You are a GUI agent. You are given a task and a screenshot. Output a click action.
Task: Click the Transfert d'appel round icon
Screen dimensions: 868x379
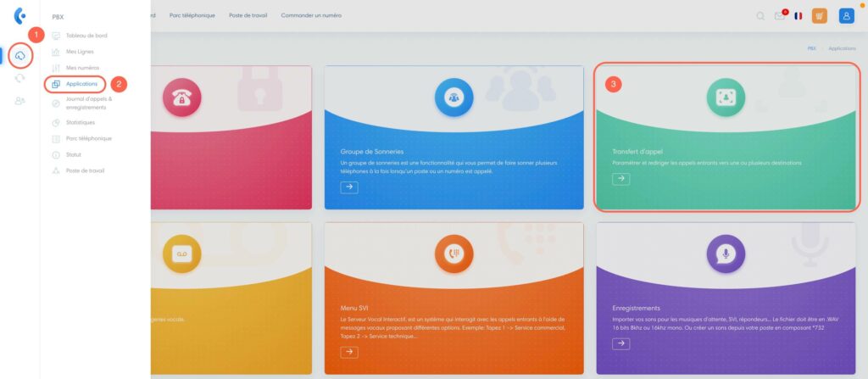tap(726, 98)
